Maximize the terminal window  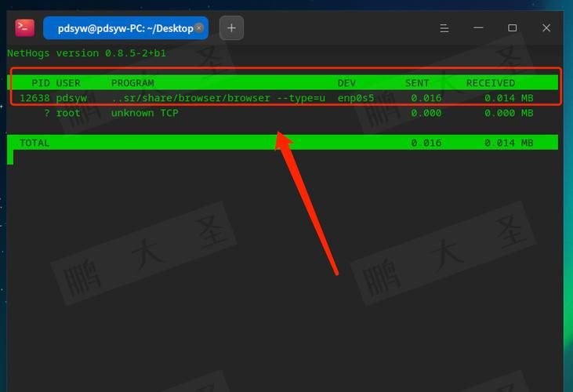[512, 28]
